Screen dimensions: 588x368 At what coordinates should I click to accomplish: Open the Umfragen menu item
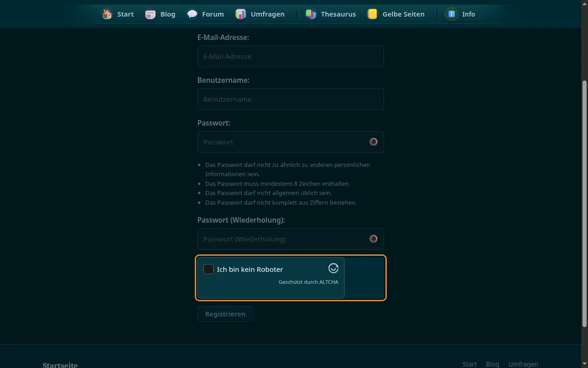point(260,14)
